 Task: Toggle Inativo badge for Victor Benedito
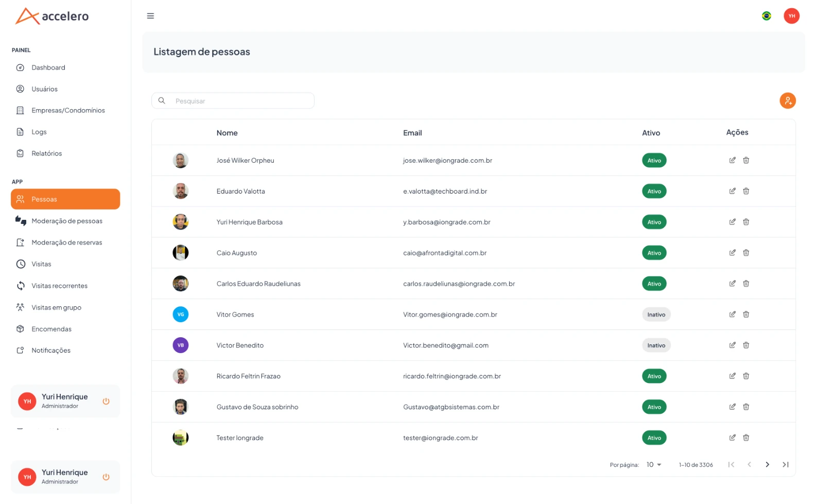[656, 345]
